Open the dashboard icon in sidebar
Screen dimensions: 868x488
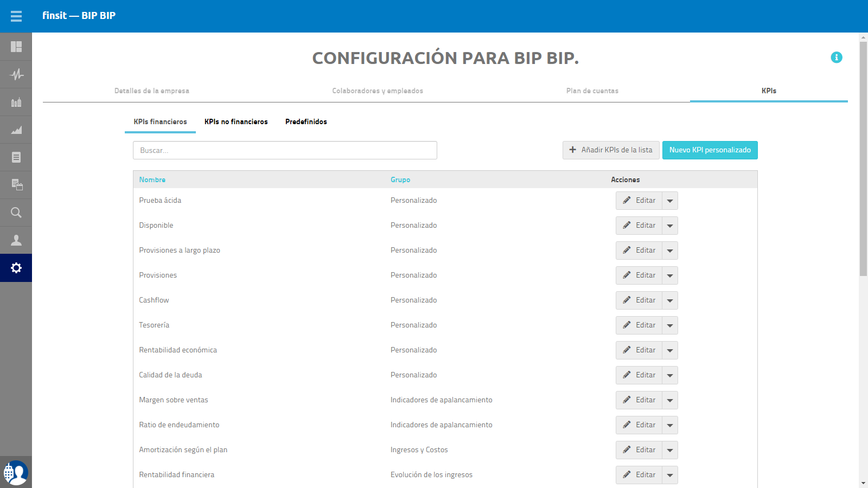pos(16,47)
